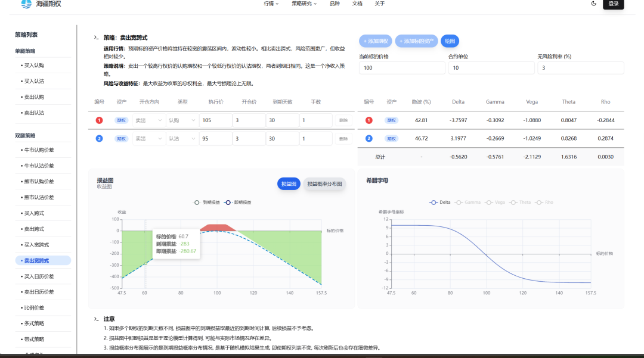The image size is (644, 358).
Task: Click the 到期损益 legend marker
Action: tap(197, 203)
